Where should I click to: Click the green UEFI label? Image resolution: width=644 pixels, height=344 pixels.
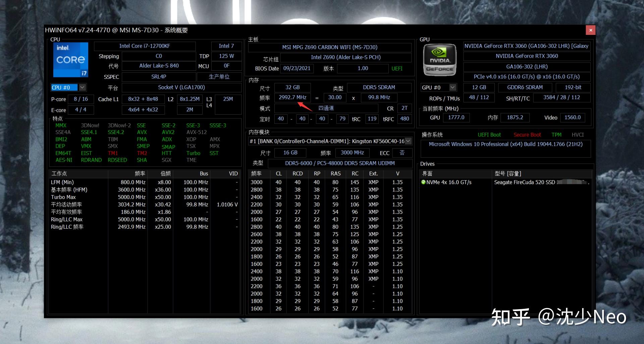coord(397,68)
